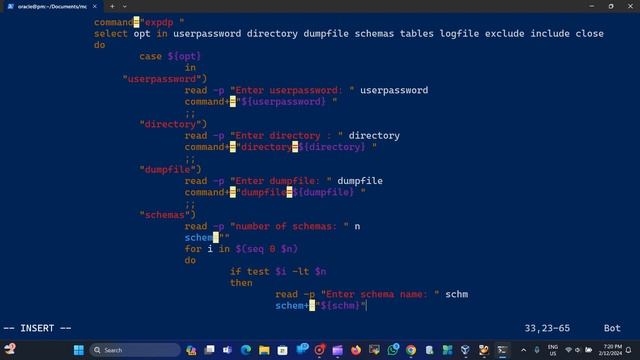
Task: Click the word tables in select line
Action: click(x=417, y=33)
